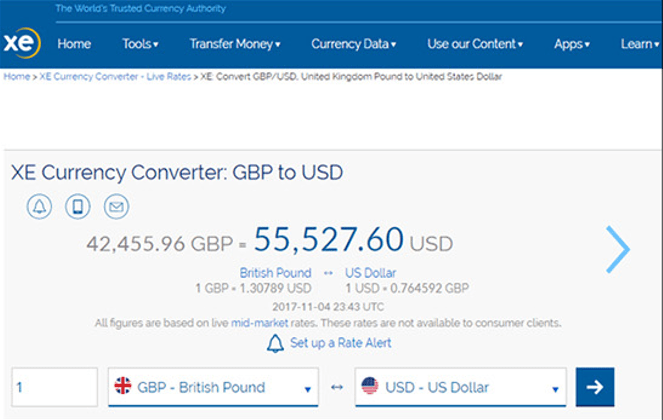Swap currencies with the arrows between dropdowns
The width and height of the screenshot is (663, 420).
[337, 387]
